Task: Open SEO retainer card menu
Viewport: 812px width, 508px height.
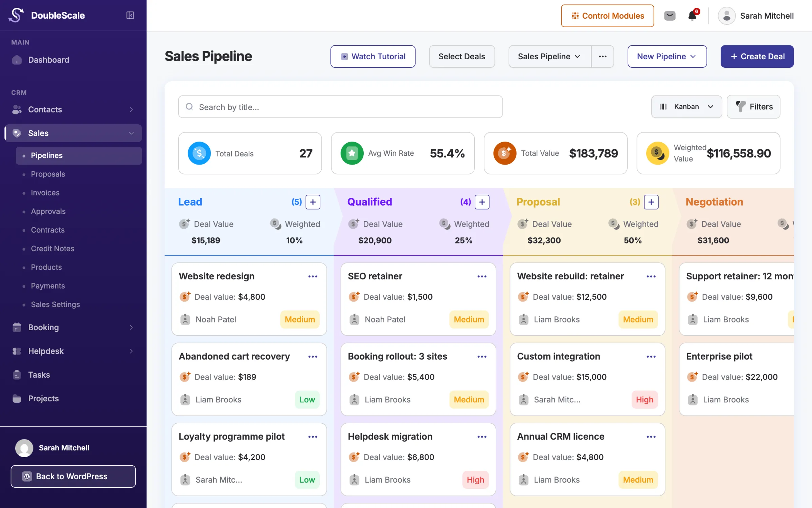Action: [x=482, y=276]
